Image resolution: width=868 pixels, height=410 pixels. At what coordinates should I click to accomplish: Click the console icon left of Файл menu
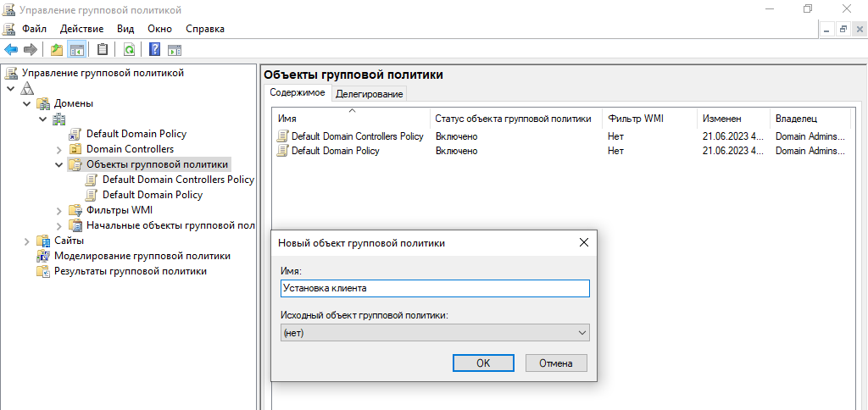pos(9,29)
